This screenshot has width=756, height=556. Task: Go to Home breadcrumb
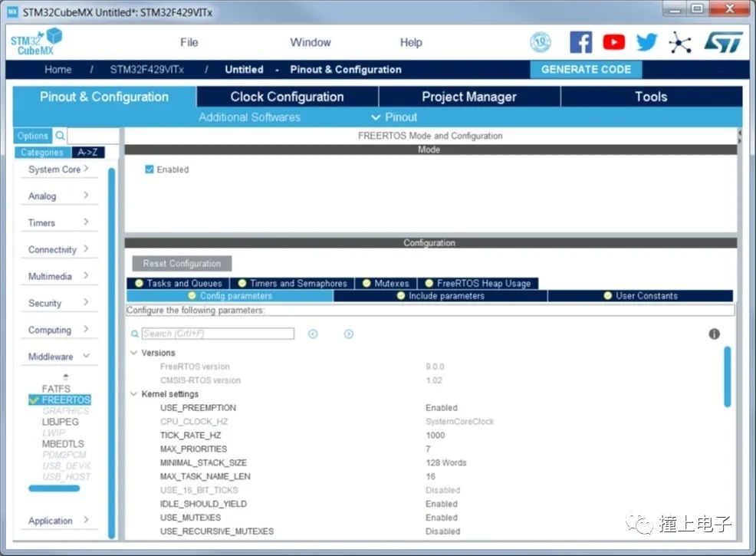click(x=58, y=70)
